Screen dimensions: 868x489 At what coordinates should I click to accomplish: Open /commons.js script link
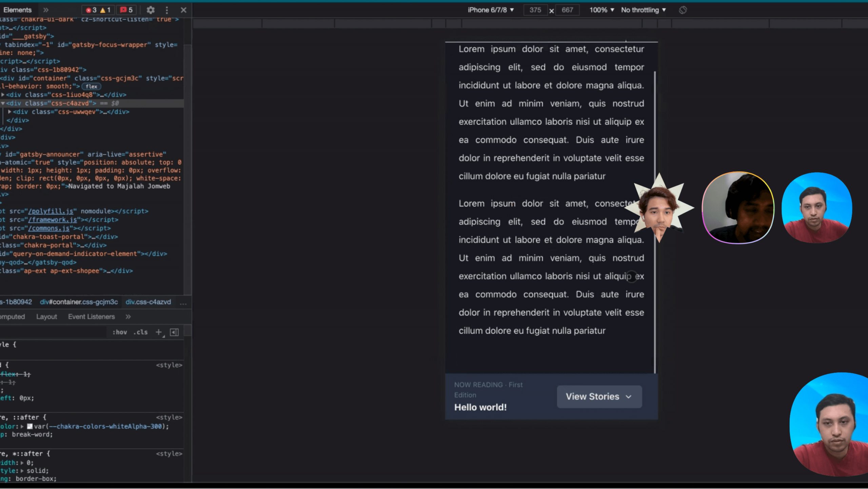pos(49,228)
